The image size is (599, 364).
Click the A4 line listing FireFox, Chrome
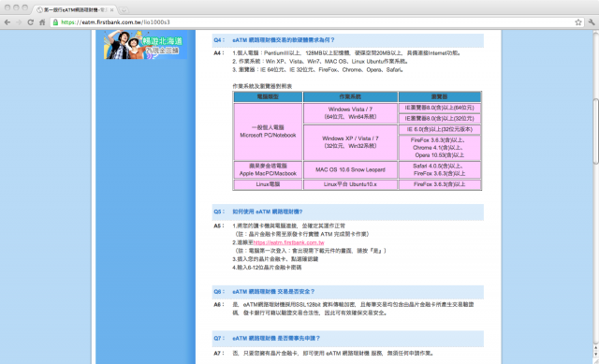tap(318, 70)
